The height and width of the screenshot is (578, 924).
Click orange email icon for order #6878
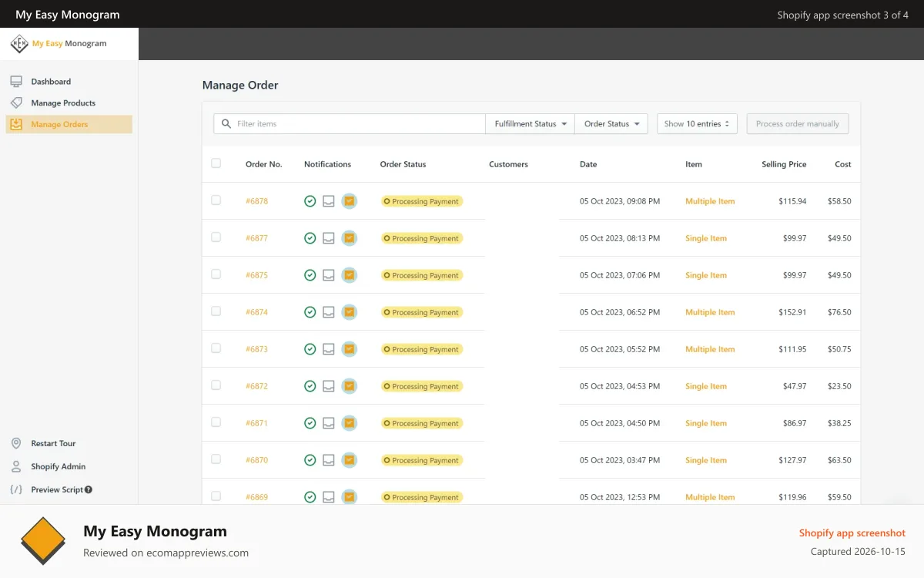pos(350,201)
